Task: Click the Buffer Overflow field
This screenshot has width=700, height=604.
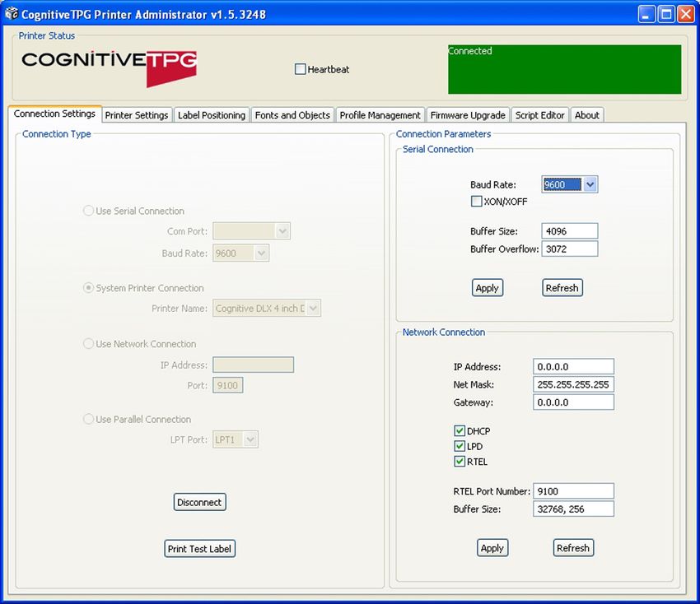Action: point(570,249)
